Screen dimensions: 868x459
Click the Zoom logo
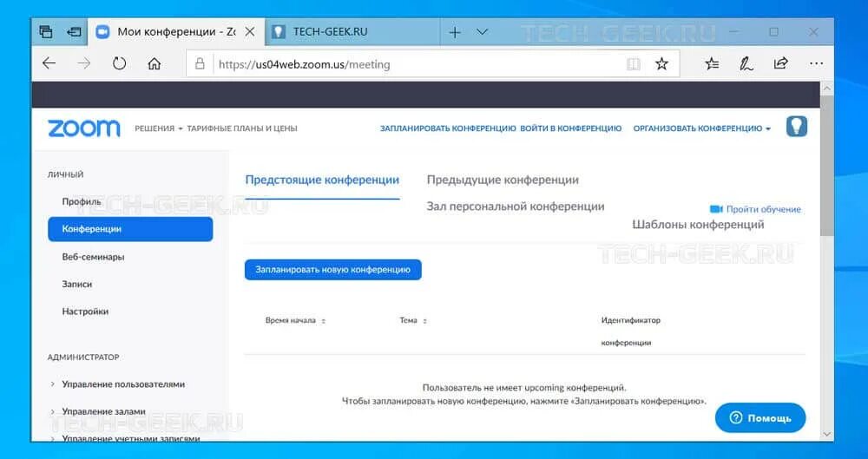(x=83, y=128)
